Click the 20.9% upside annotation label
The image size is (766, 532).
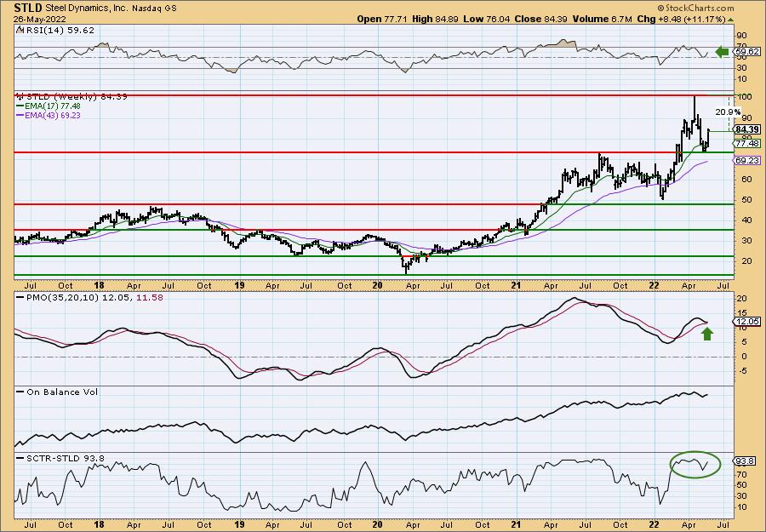[728, 112]
